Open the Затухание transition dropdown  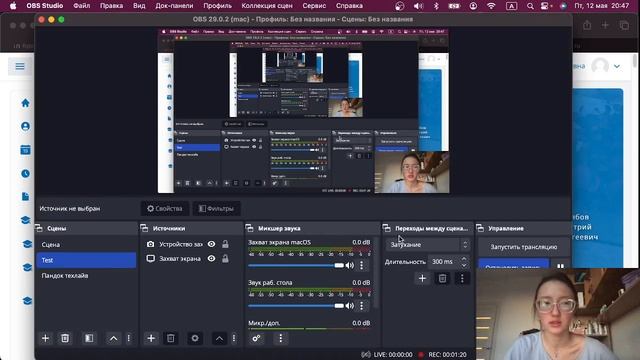coord(428,244)
